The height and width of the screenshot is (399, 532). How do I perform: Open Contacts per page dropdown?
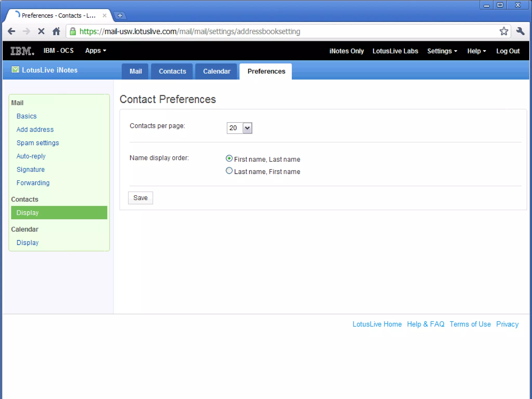point(247,128)
